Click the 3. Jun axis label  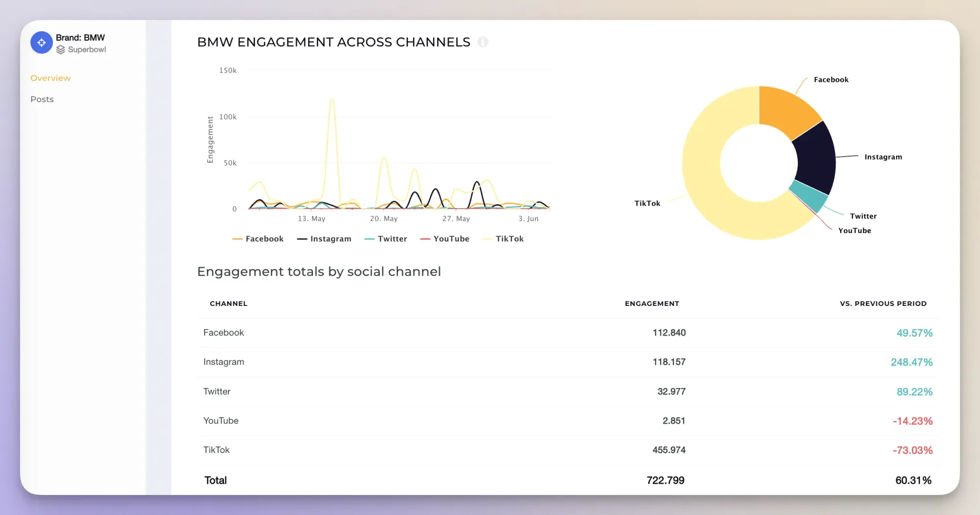click(528, 219)
